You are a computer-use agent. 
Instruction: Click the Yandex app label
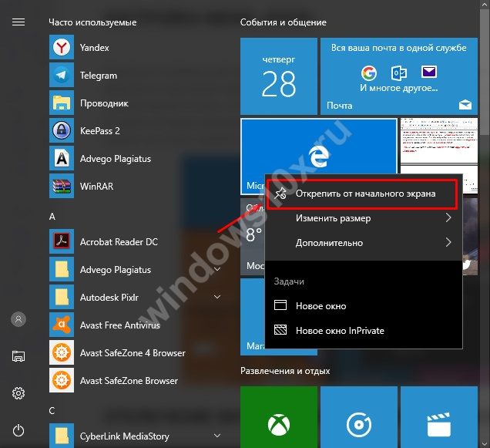94,48
